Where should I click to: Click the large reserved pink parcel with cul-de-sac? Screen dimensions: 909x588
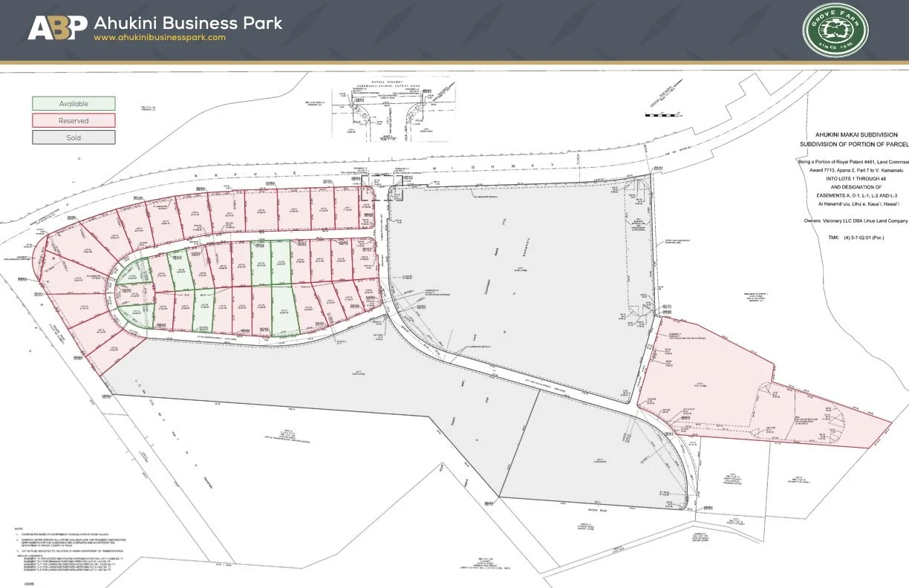743,393
